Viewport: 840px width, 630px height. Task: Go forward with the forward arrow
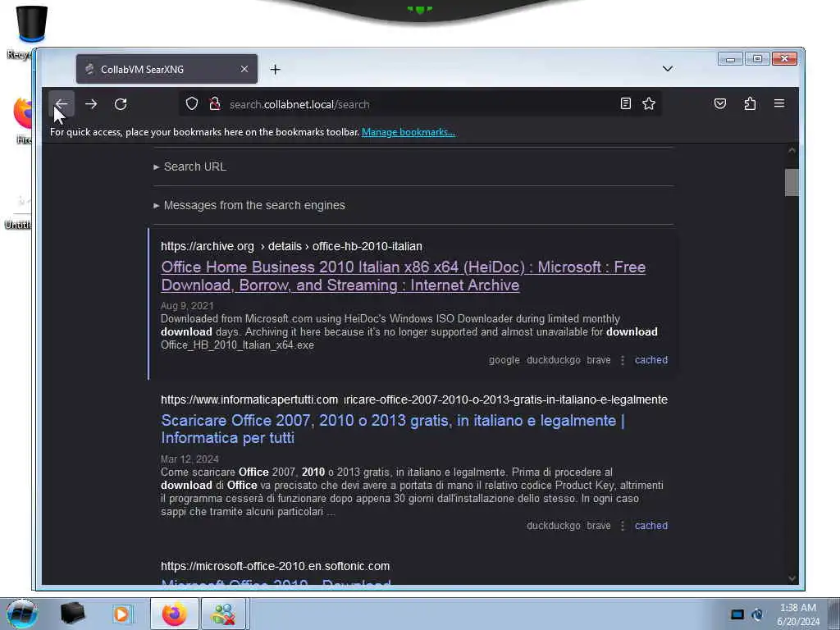[x=91, y=104]
